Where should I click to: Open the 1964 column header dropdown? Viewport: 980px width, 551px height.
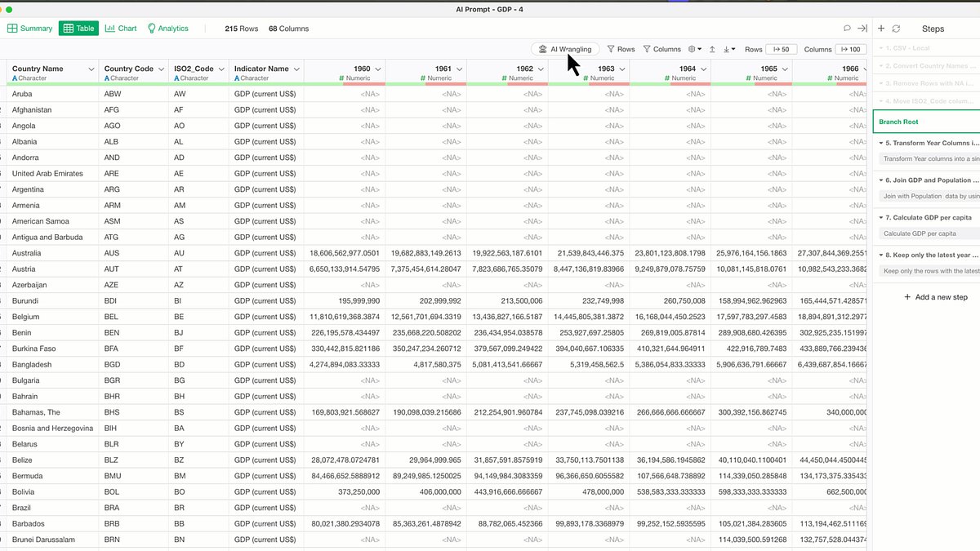click(x=703, y=69)
